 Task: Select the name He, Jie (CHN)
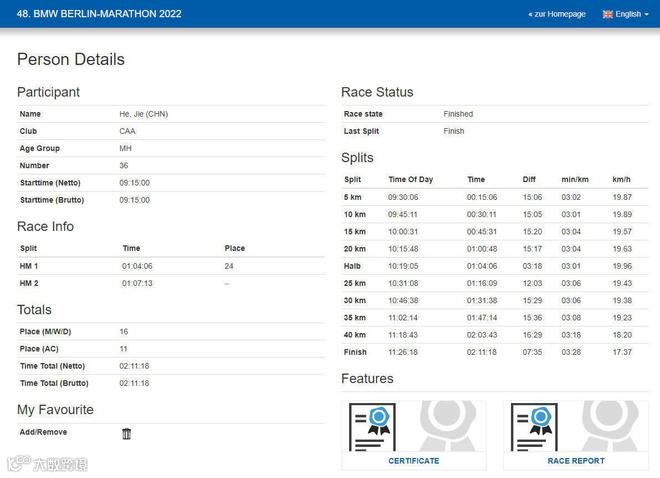[x=144, y=114]
